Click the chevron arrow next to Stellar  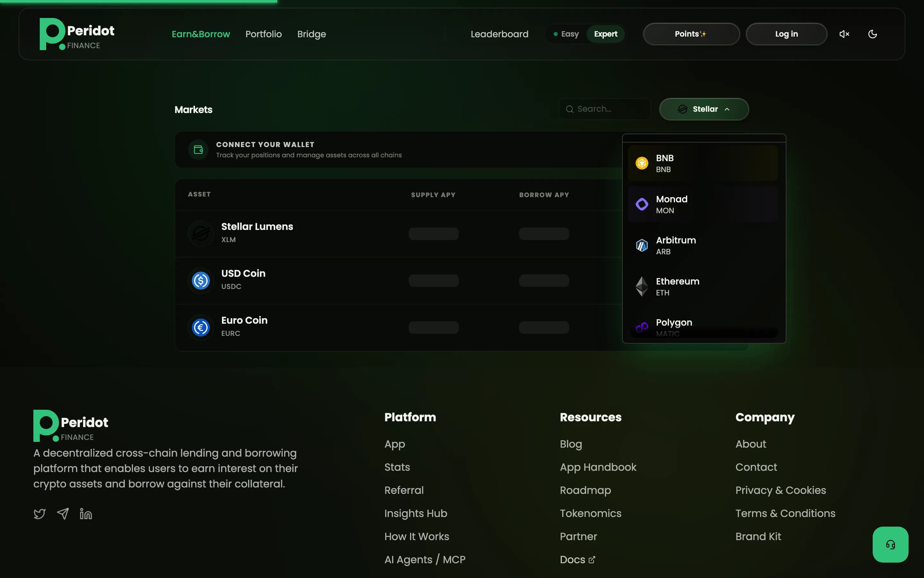[x=727, y=109]
